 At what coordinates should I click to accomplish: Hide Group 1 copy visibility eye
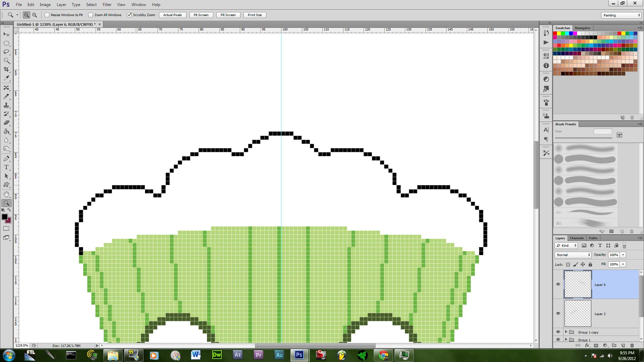[558, 332]
